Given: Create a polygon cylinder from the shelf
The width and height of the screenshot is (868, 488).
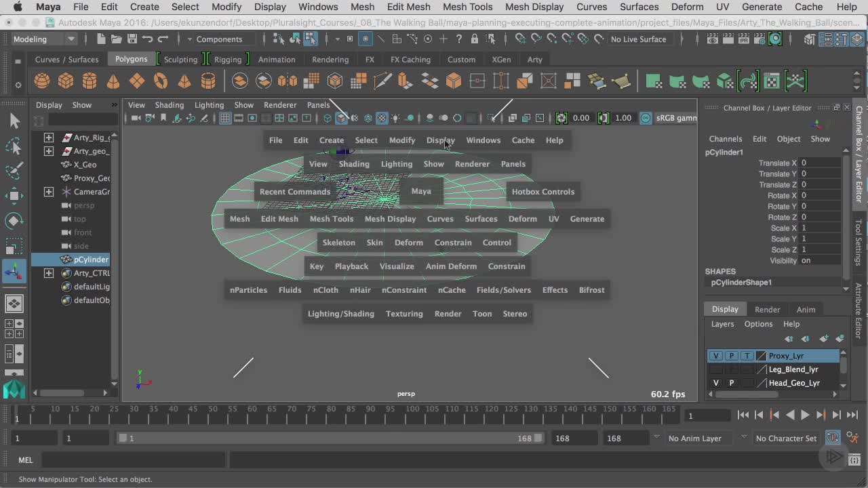Looking at the screenshot, I should (x=90, y=81).
